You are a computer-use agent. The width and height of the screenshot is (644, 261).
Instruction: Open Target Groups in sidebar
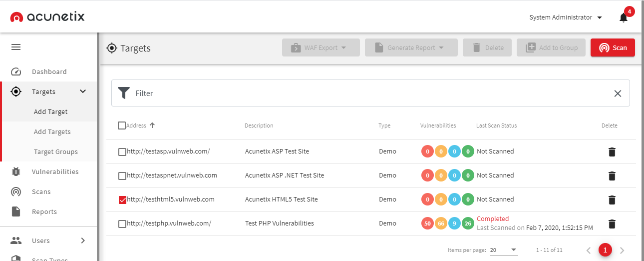tap(56, 151)
